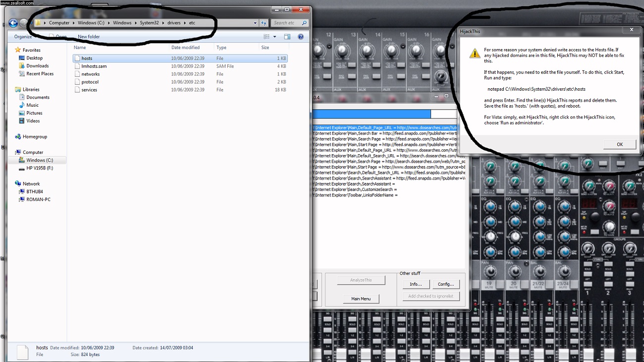The width and height of the screenshot is (644, 362).
Task: Select the lmhosts.sam file icon
Action: [77, 66]
